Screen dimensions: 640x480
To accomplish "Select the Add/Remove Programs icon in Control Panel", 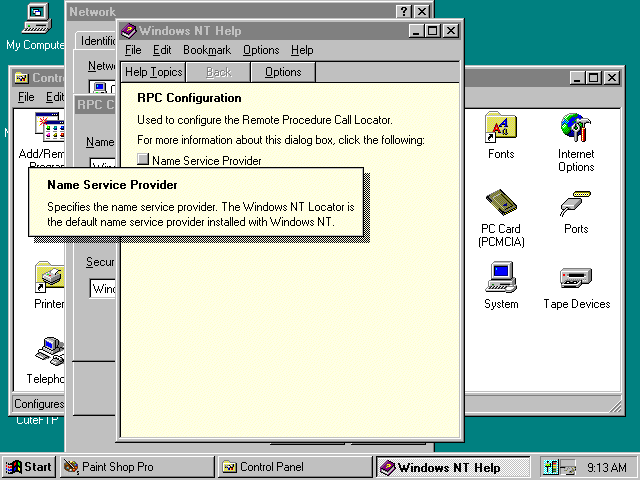I will click(49, 127).
